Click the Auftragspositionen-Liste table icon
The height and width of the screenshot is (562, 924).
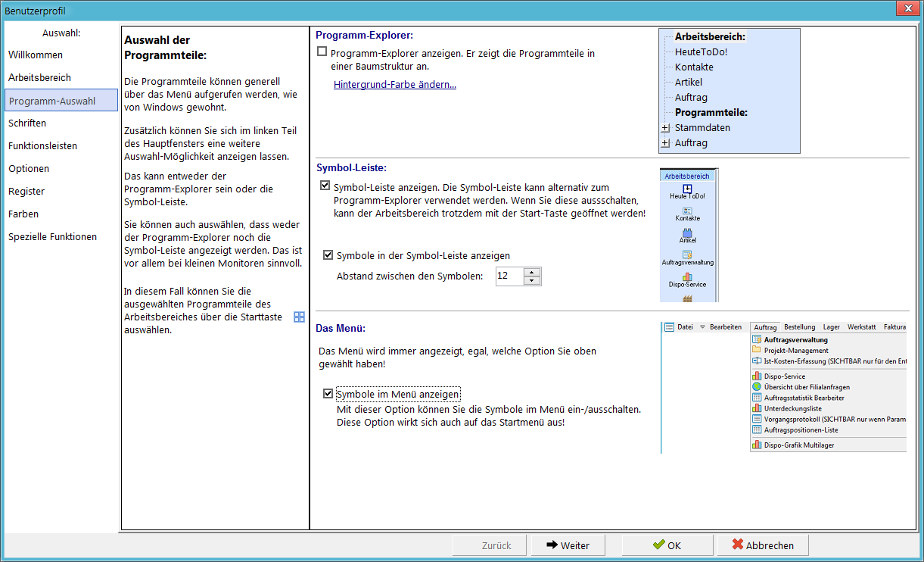[x=757, y=429]
